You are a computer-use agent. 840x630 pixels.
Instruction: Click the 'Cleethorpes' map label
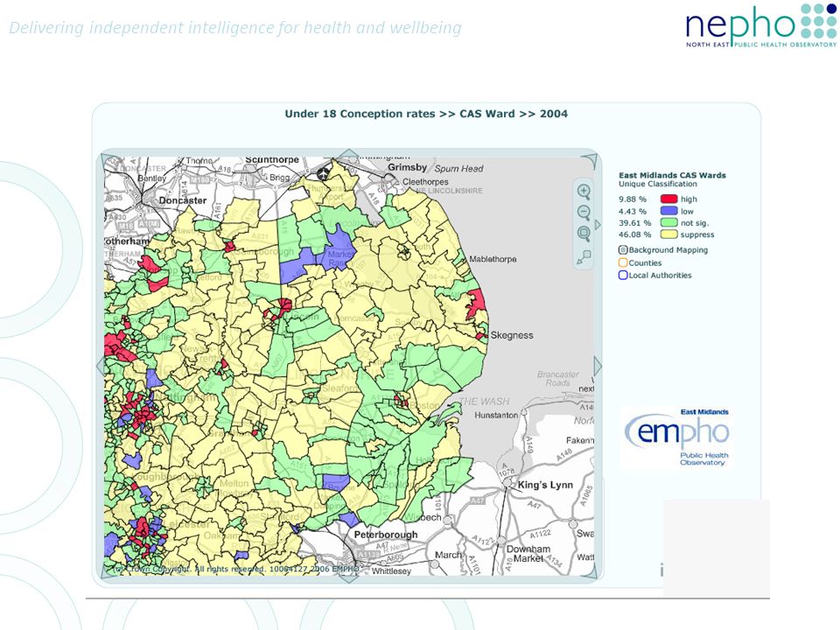coord(425,182)
